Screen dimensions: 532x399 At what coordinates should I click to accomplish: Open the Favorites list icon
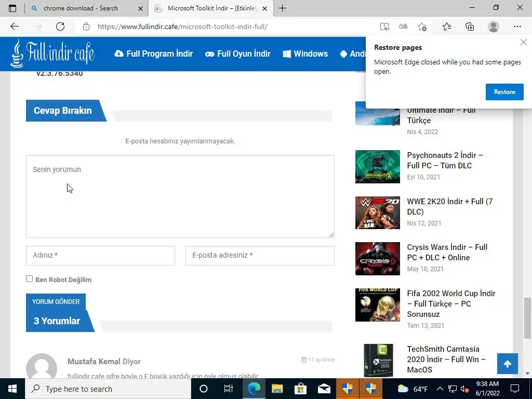pos(447,26)
